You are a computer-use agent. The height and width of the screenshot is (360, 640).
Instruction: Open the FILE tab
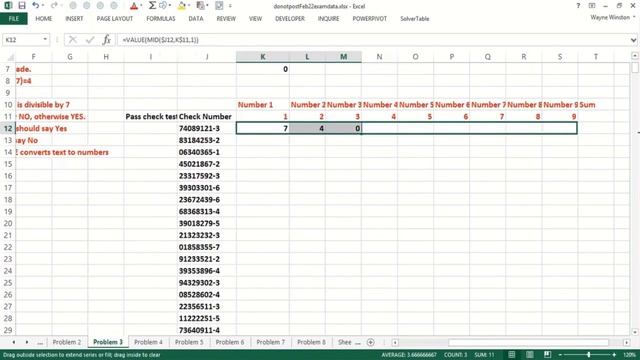click(x=13, y=19)
